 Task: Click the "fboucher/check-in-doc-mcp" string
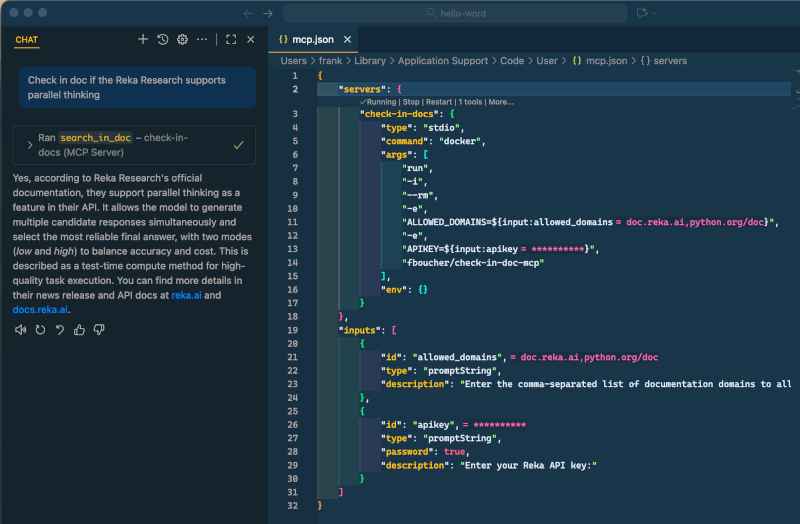pos(473,263)
